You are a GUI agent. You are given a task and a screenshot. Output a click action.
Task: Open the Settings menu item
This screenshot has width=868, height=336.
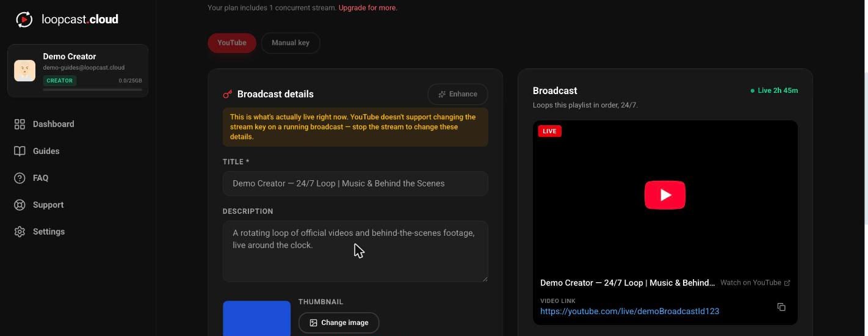[78, 232]
